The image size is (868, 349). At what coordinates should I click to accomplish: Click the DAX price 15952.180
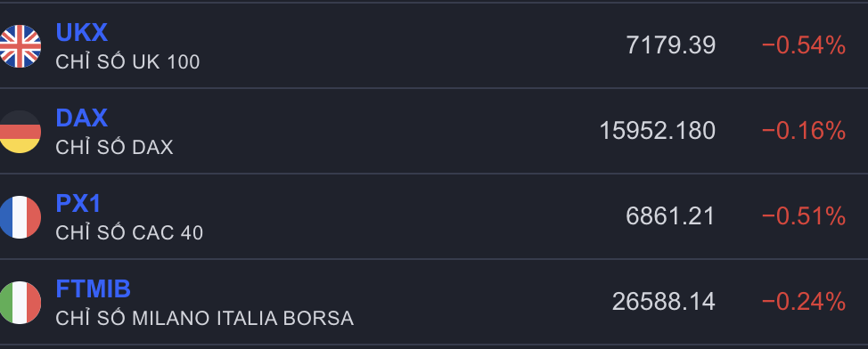point(657,131)
